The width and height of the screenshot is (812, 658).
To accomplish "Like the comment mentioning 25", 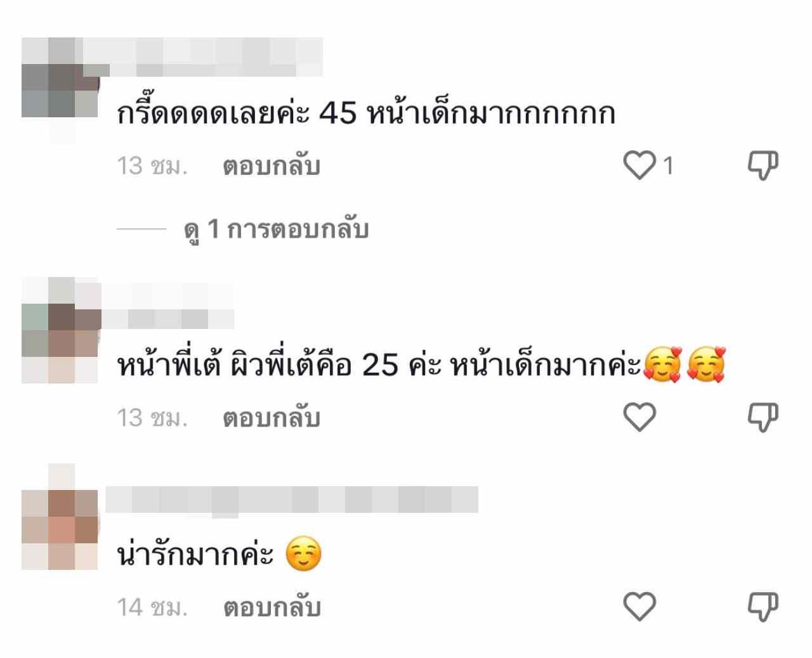I will [639, 417].
